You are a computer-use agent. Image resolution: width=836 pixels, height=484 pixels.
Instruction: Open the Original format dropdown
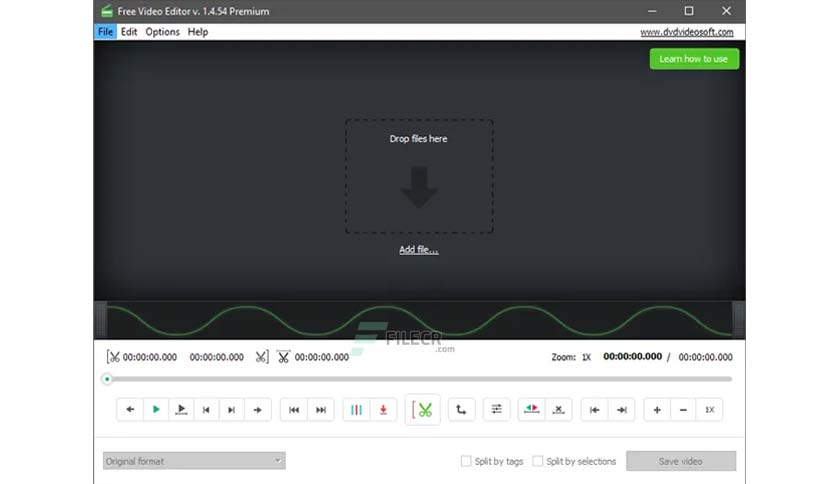194,461
